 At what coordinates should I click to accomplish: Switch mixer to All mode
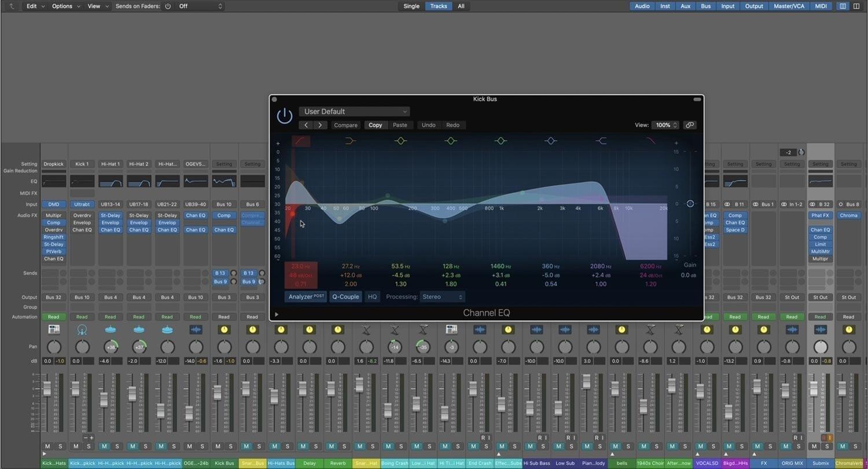(461, 6)
